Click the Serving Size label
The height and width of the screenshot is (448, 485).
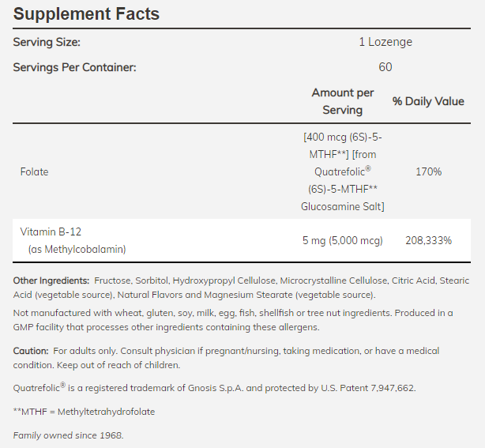[x=47, y=43]
